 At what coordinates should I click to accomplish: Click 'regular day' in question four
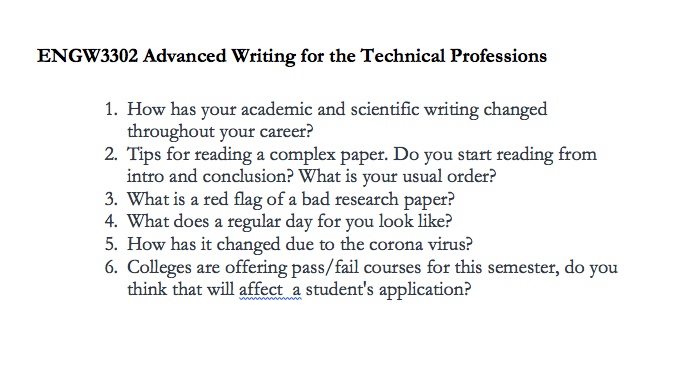point(270,222)
